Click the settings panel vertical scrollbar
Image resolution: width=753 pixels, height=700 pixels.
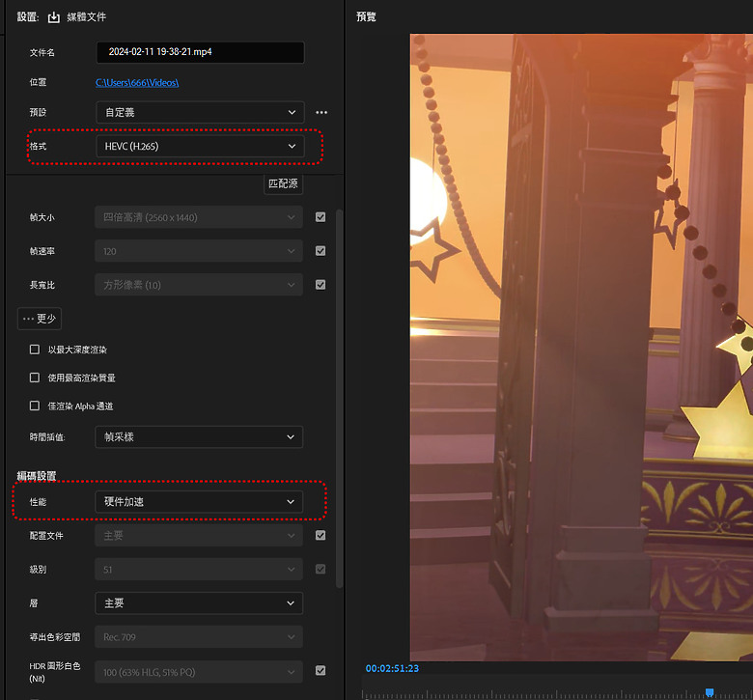click(340, 399)
